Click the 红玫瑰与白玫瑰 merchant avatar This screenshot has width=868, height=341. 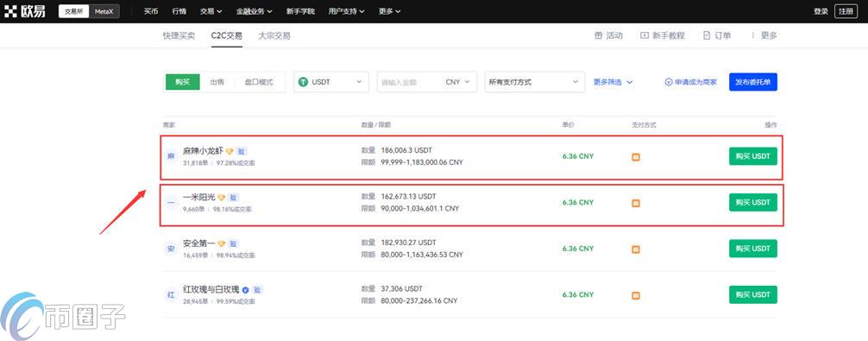coord(171,295)
